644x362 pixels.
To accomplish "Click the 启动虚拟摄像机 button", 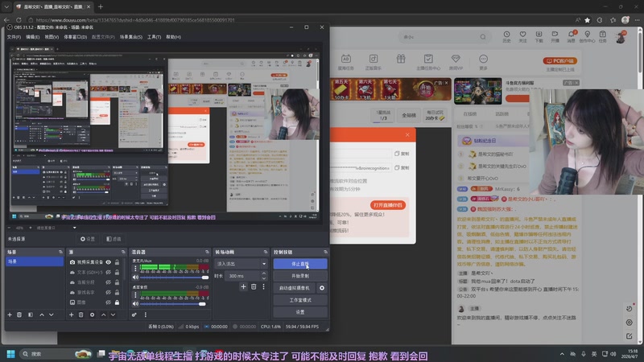I will pos(295,288).
